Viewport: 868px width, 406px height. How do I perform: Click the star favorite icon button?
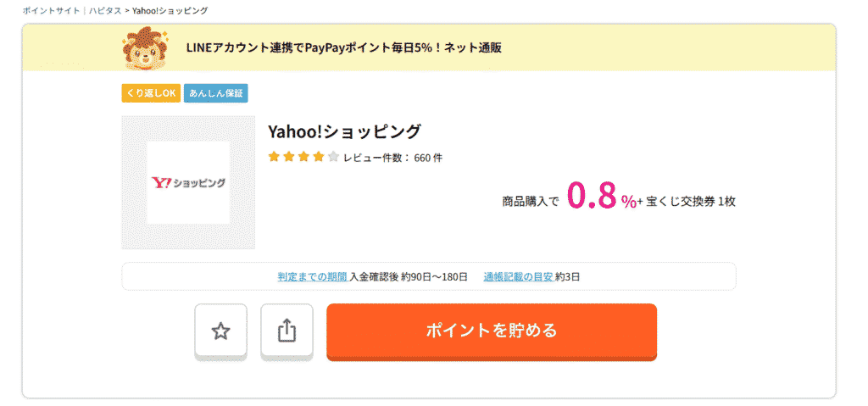220,331
